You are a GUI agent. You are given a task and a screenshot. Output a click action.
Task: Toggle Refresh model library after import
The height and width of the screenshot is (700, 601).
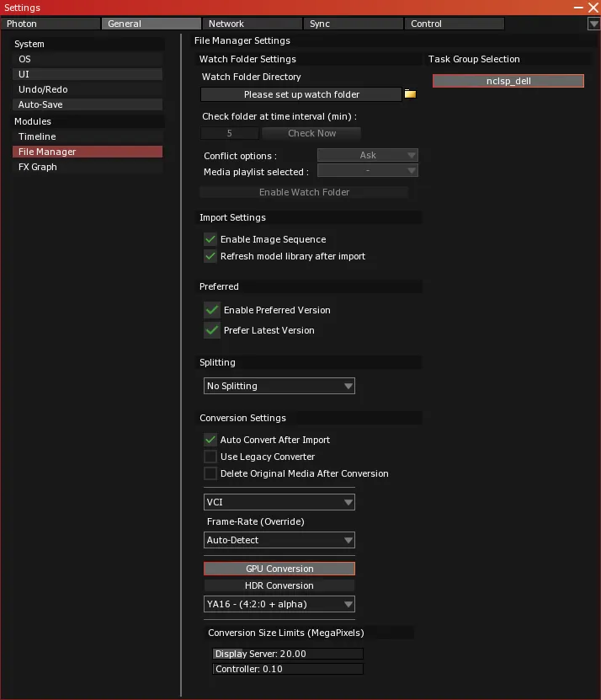click(x=210, y=256)
